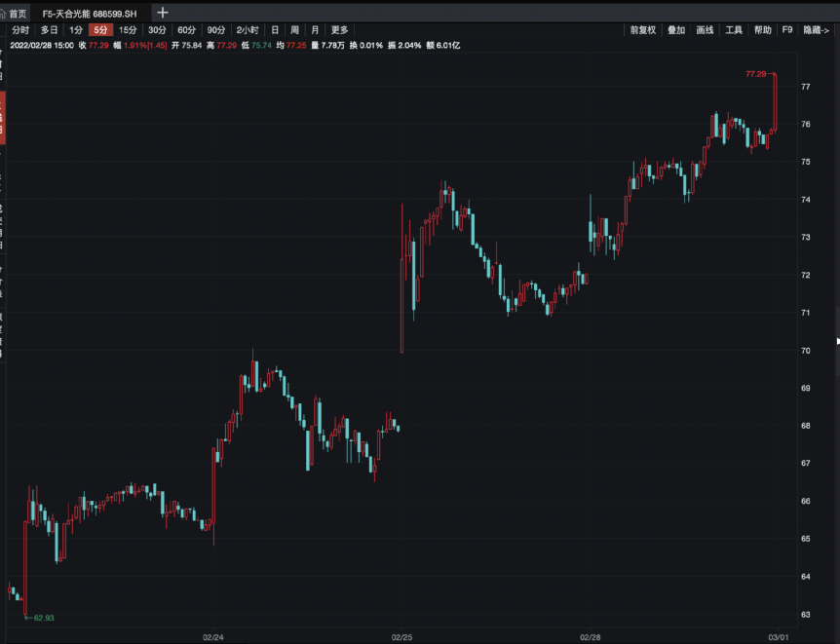Click the 02/25 date on the time axis
The height and width of the screenshot is (644, 840).
click(x=401, y=637)
